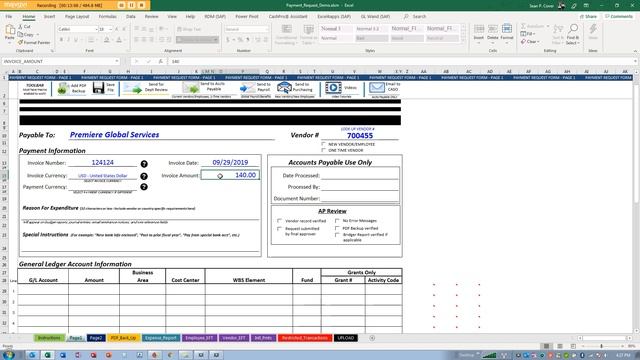Switch to Restricted_Transactions sheet tab
Viewport: 640px width, 360px height.
pos(305,338)
